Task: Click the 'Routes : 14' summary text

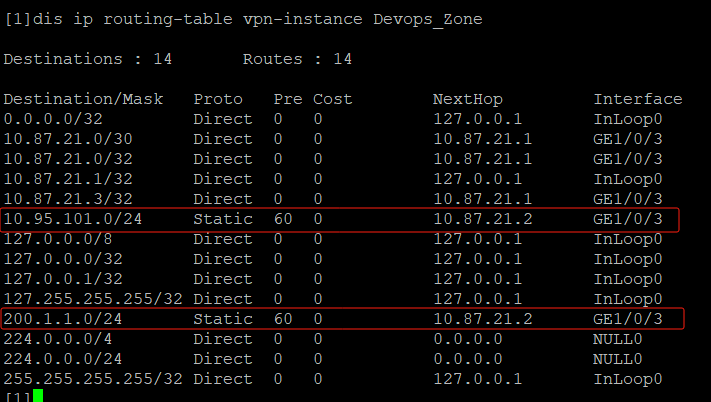Action: click(x=297, y=60)
